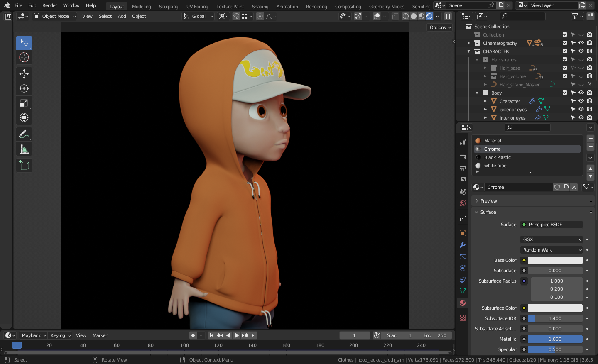The image size is (598, 364).
Task: Select the Annotate tool
Action: pos(24,134)
